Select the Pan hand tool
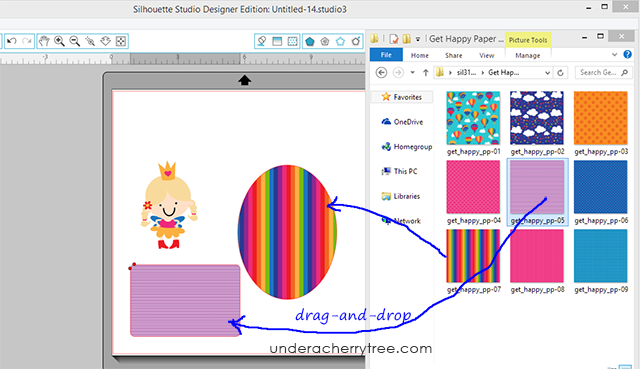This screenshot has height=369, width=640. pyautogui.click(x=44, y=41)
